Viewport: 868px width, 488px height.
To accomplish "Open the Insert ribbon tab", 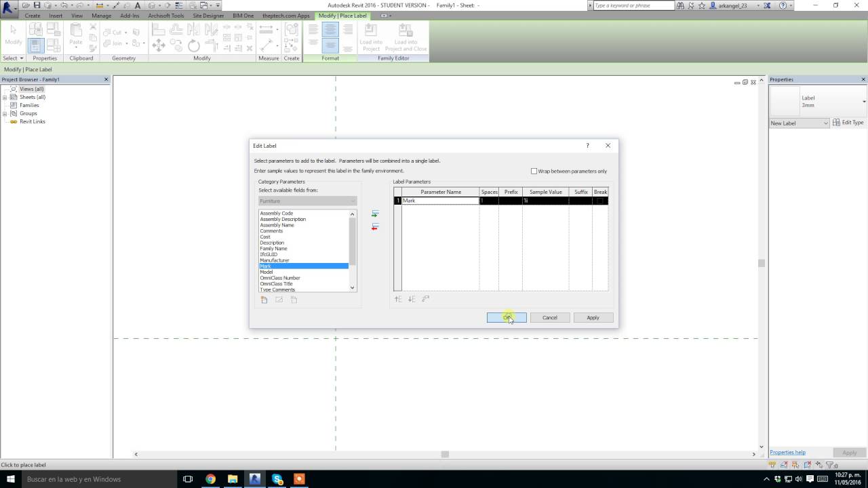I will pos(56,16).
